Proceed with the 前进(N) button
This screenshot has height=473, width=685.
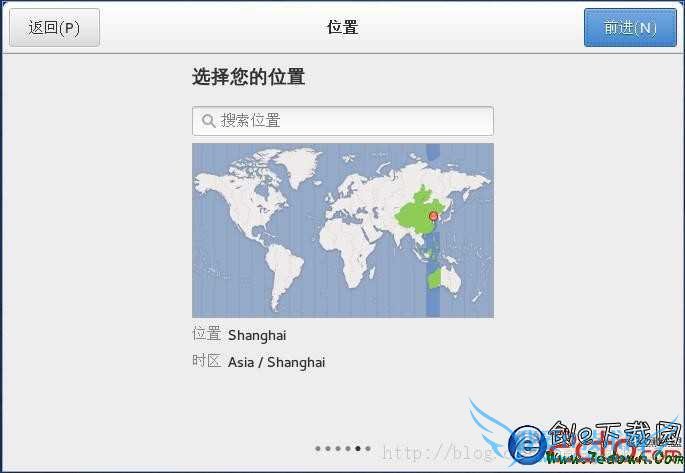click(x=630, y=28)
